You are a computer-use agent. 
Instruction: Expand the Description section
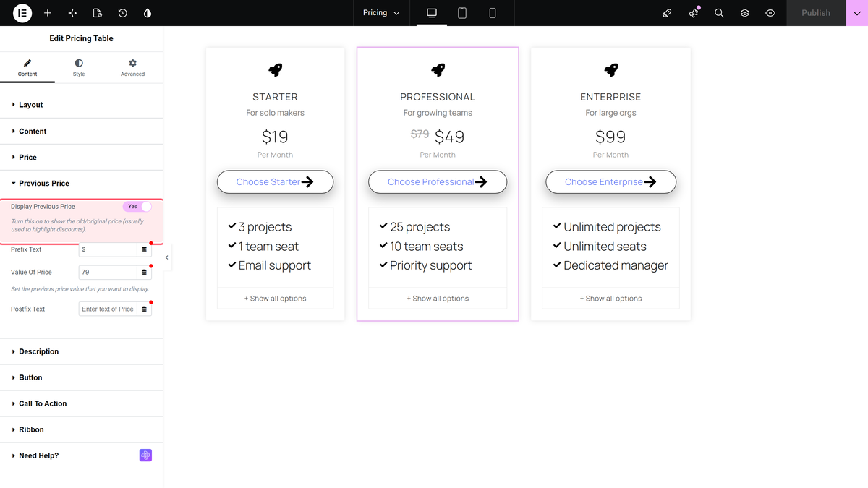click(82, 351)
